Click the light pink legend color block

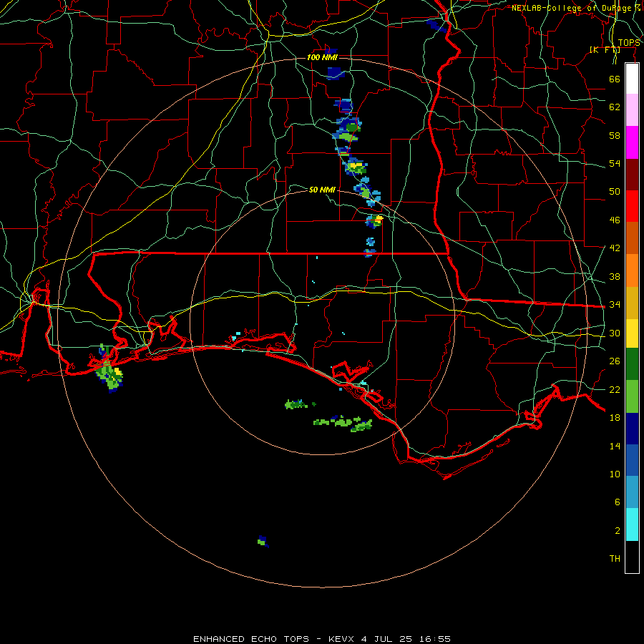(x=632, y=110)
